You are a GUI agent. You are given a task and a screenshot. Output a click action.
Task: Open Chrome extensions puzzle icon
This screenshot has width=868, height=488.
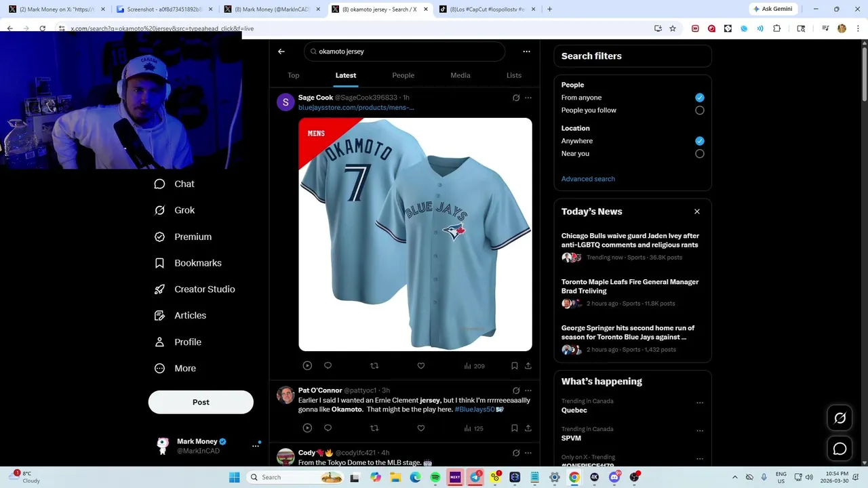point(777,28)
